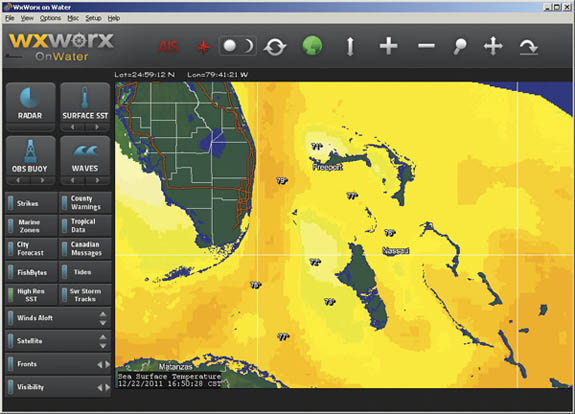The height and width of the screenshot is (414, 575).
Task: Click Visibility right arrow
Action: (107, 387)
